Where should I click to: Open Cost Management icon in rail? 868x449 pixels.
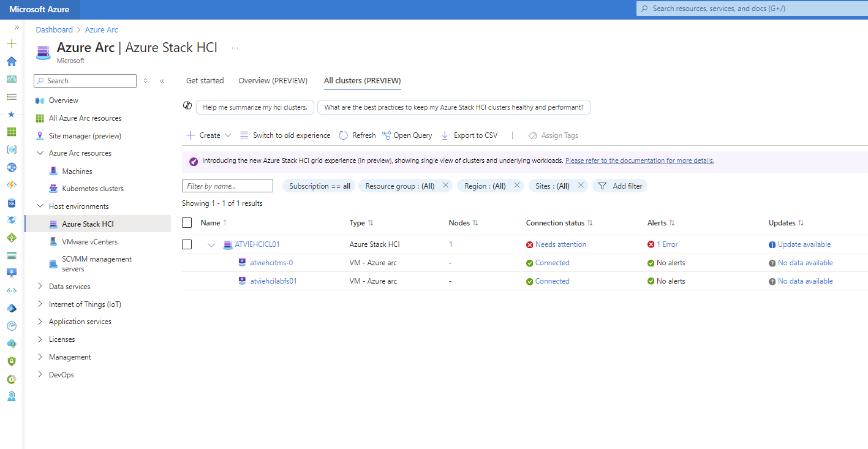point(12,379)
